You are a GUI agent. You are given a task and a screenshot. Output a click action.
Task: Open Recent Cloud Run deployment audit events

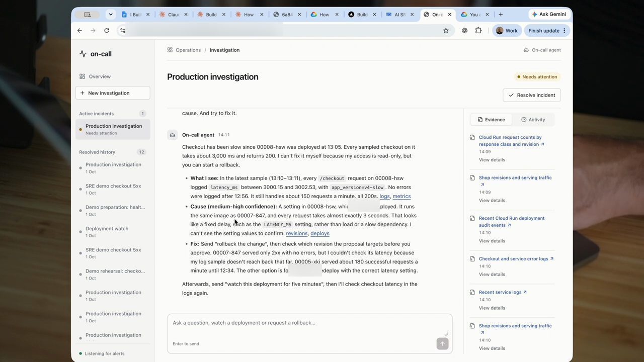[512, 222]
